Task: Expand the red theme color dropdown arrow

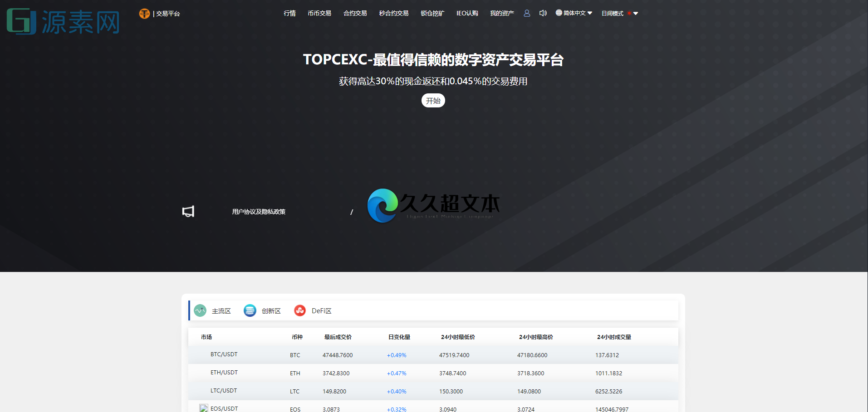Action: click(x=635, y=13)
